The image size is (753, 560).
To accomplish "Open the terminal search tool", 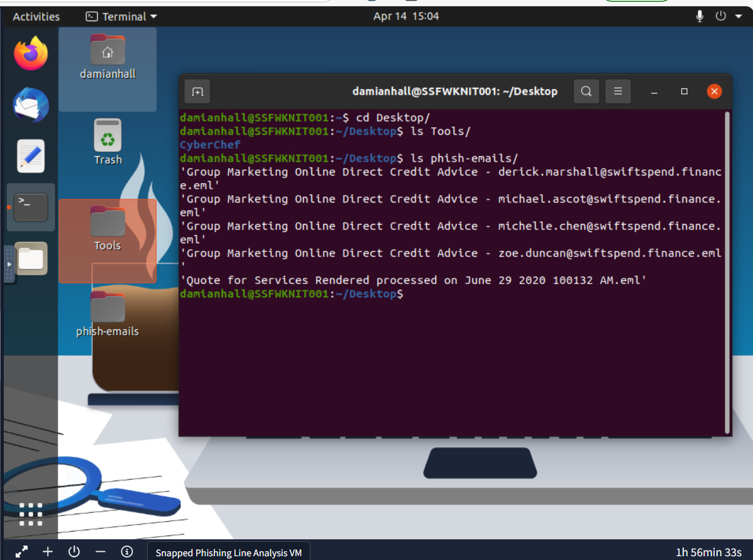I will tap(586, 92).
